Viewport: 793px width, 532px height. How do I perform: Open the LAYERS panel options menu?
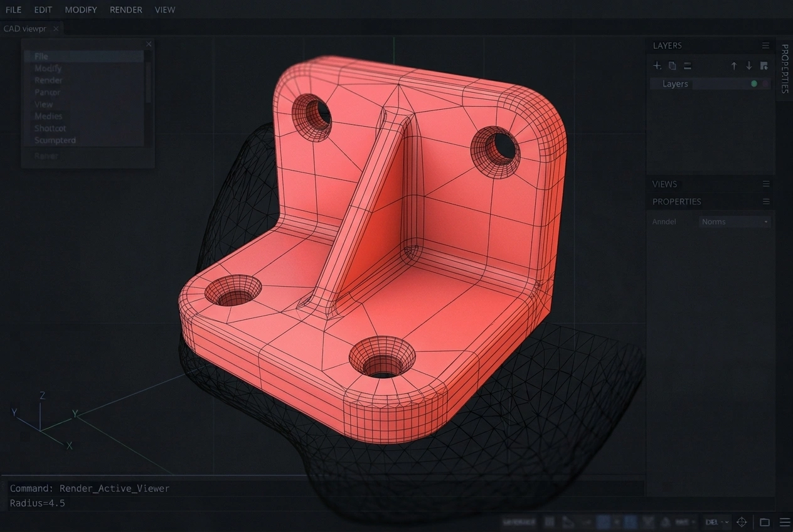(x=765, y=45)
